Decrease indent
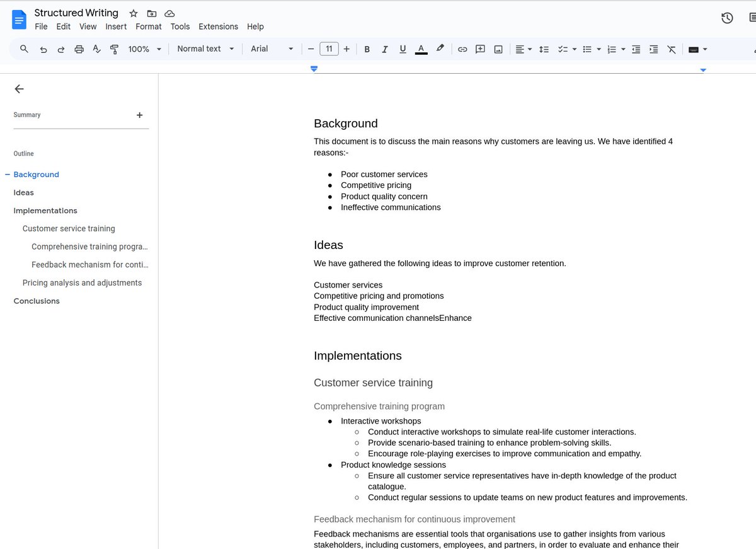 pyautogui.click(x=636, y=49)
